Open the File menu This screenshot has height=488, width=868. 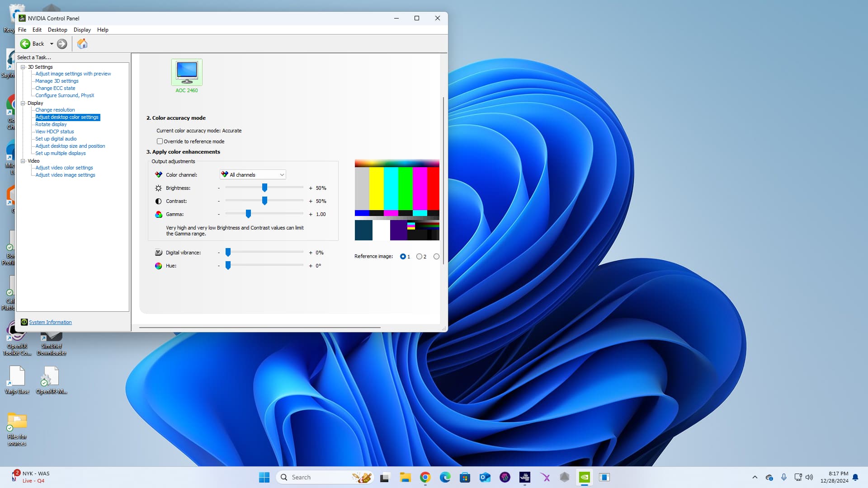(x=22, y=30)
